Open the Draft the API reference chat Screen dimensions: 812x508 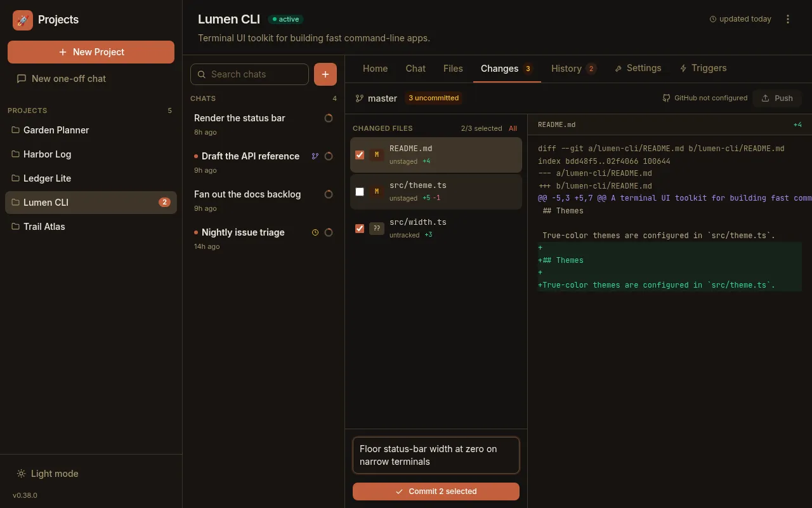click(x=263, y=163)
